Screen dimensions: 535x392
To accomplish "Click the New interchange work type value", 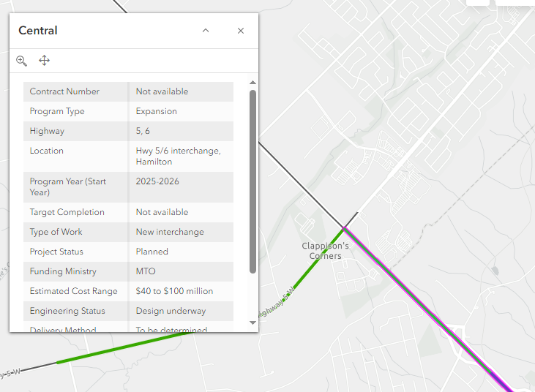I will tap(170, 232).
